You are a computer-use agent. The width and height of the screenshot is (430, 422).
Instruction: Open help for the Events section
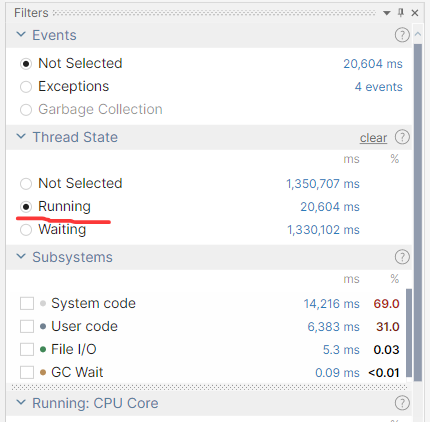(x=402, y=35)
